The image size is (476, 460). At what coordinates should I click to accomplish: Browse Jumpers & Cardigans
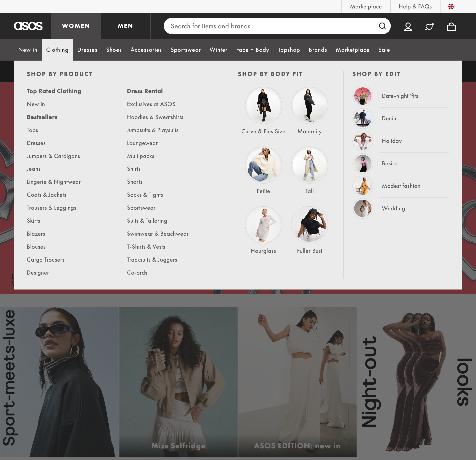point(53,156)
